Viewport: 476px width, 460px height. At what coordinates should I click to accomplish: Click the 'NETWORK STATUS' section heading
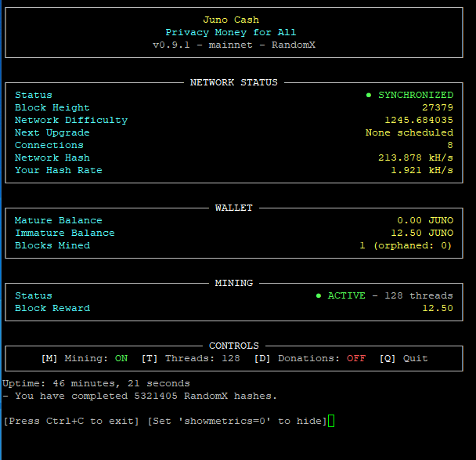point(234,82)
